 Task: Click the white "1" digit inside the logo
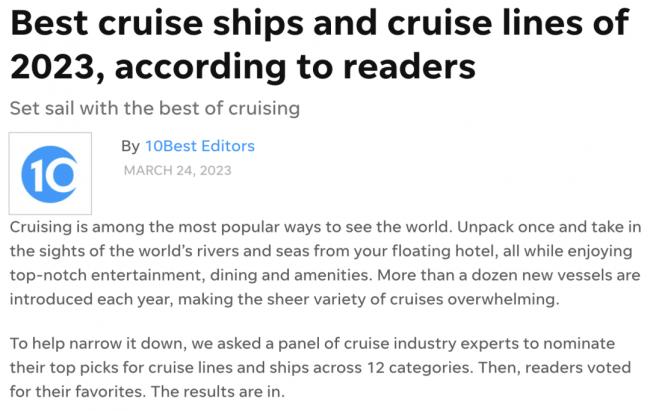(37, 174)
